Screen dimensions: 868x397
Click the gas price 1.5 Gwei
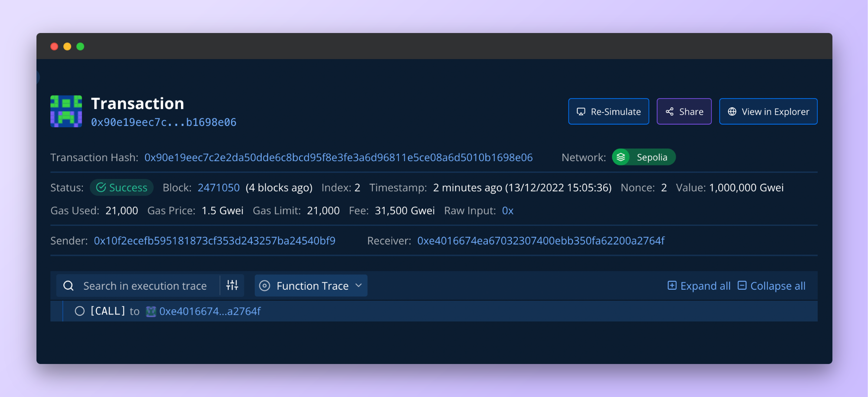[x=223, y=211]
